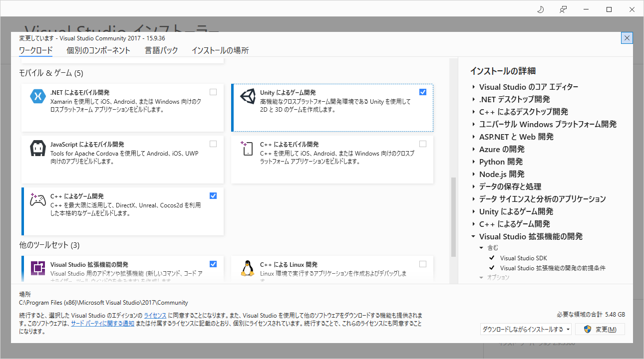Click the shield icon on 変更 button
Screen dimensions: 644x359
[x=588, y=329]
